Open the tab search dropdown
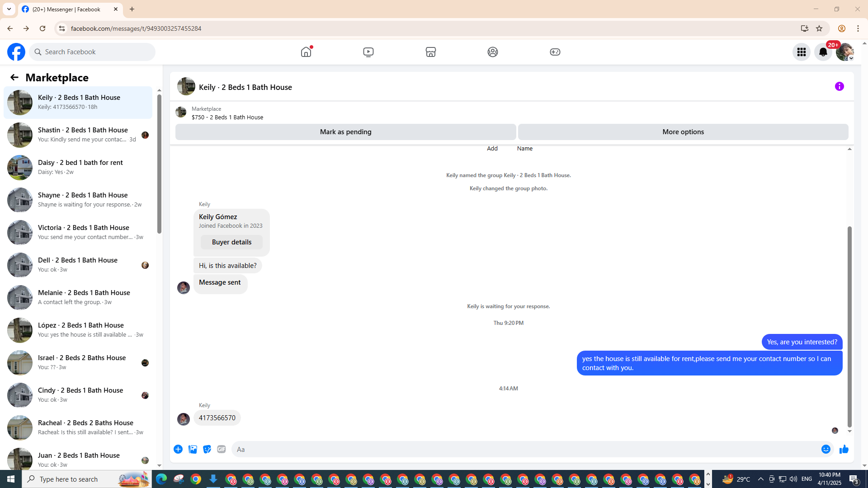The height and width of the screenshot is (488, 868). [x=9, y=9]
